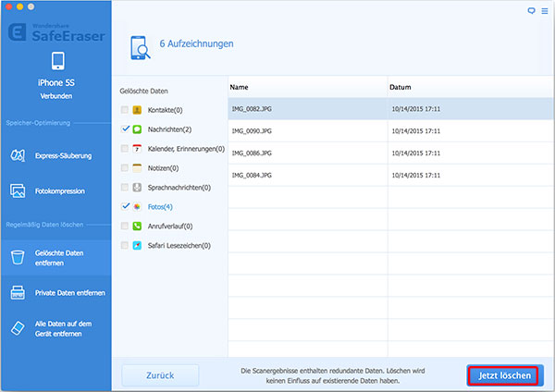This screenshot has height=392, width=555.
Task: Click the Zurück button
Action: 160,375
